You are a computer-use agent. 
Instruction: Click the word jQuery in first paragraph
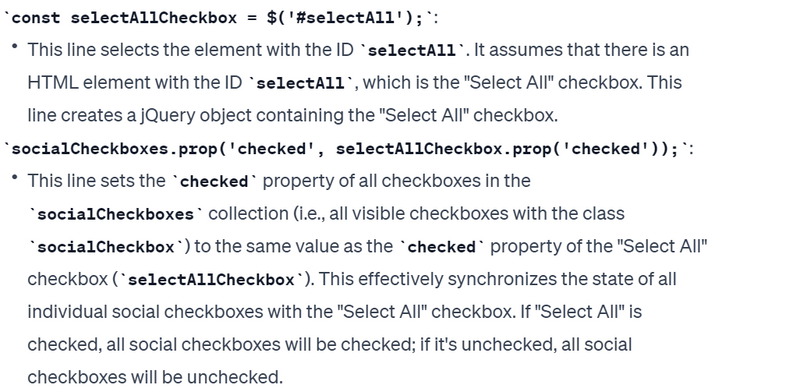(x=168, y=116)
